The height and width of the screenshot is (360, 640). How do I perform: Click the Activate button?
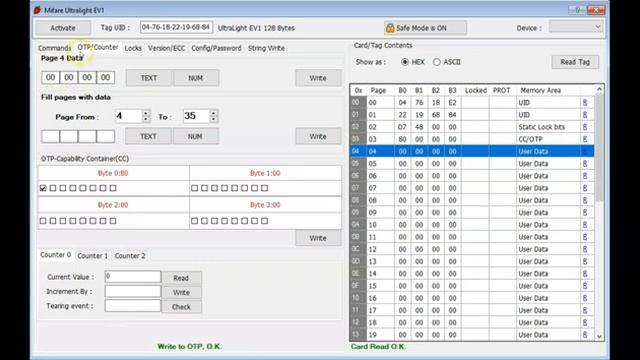(63, 28)
